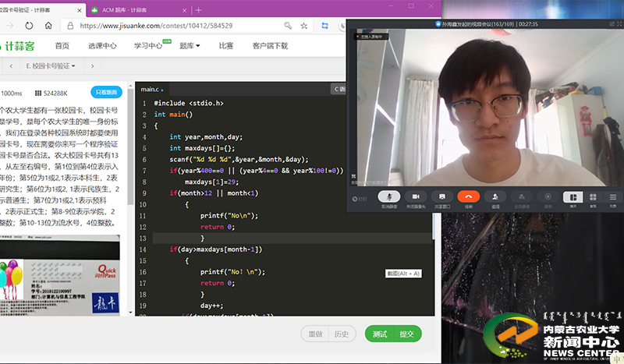Click the 524288K memory limit icon

pos(38,93)
